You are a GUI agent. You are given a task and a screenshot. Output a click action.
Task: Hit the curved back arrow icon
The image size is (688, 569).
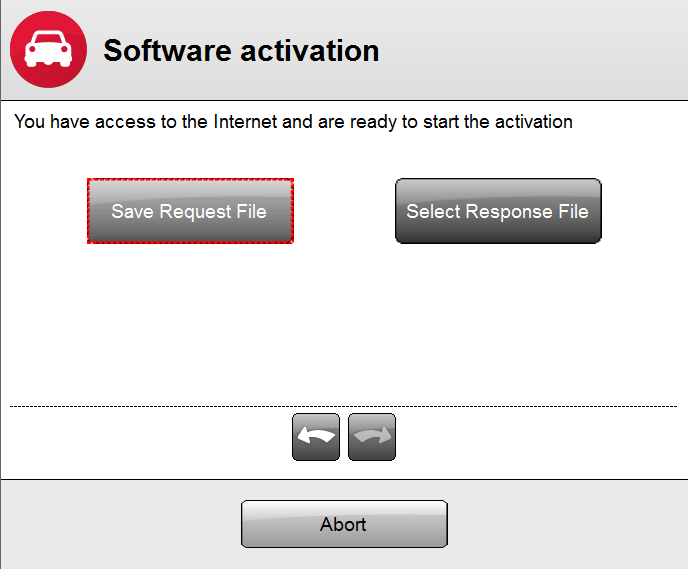316,437
